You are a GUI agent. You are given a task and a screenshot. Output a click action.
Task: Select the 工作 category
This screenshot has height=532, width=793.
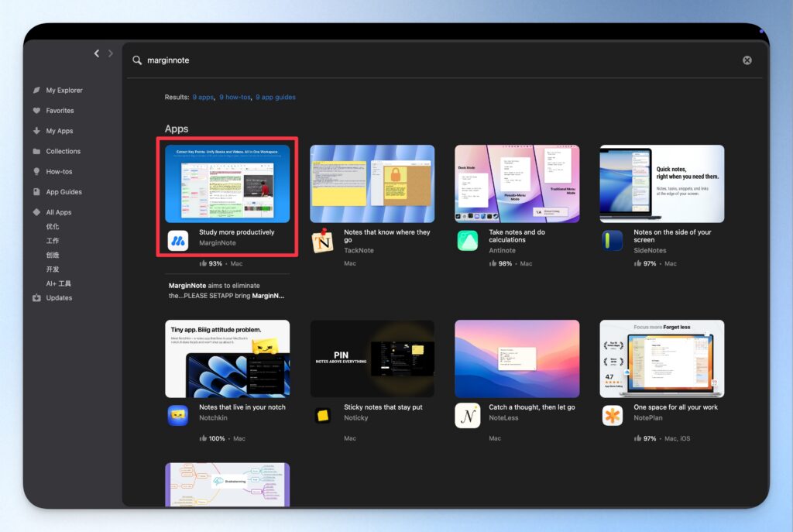53,241
